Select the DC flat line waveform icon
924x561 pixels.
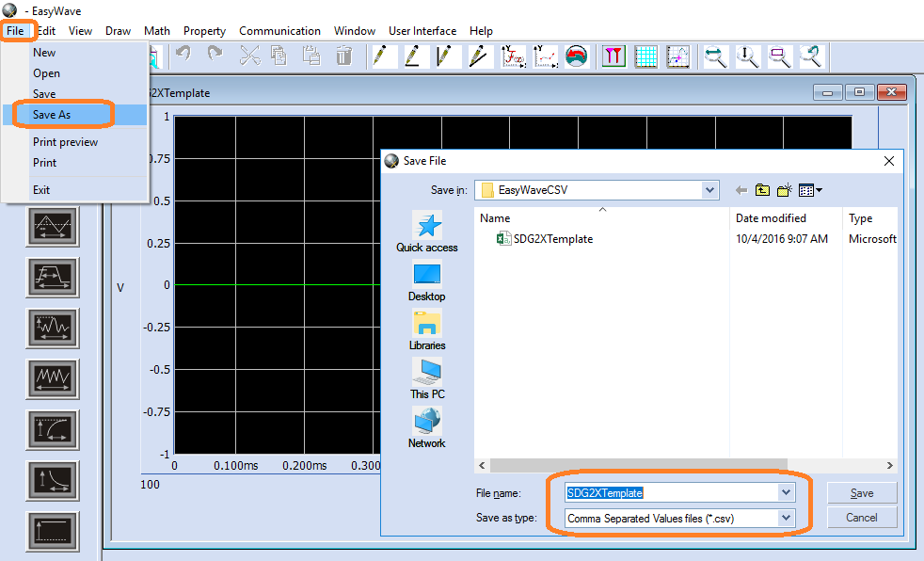point(52,530)
